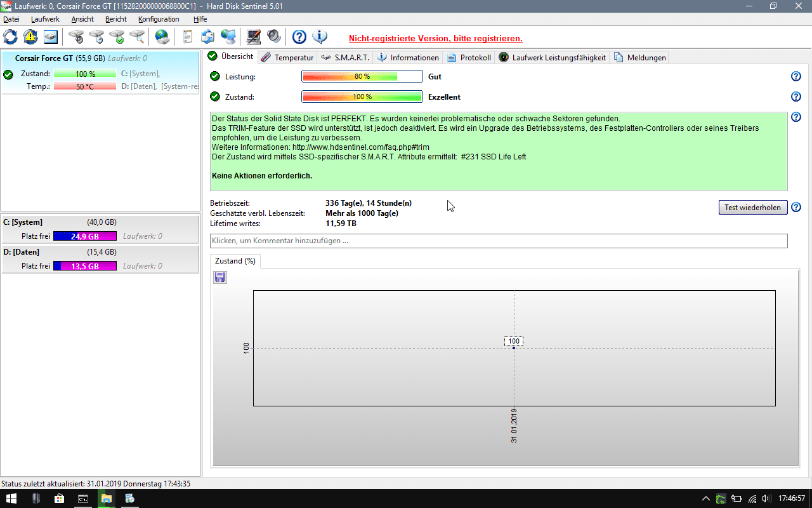Screen dimensions: 812x508
Task: Click the Temp. 50 °C bar in drive list
Action: pos(85,86)
